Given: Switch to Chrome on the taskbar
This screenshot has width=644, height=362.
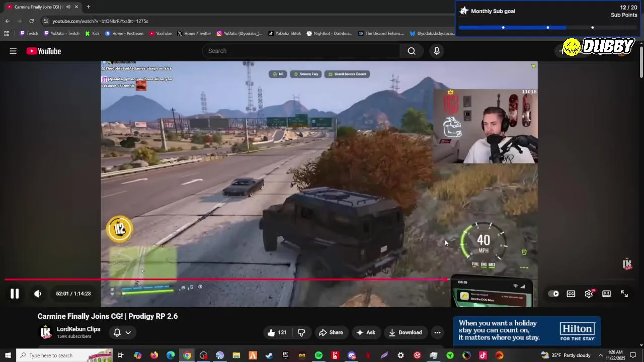Looking at the screenshot, I should [187, 355].
